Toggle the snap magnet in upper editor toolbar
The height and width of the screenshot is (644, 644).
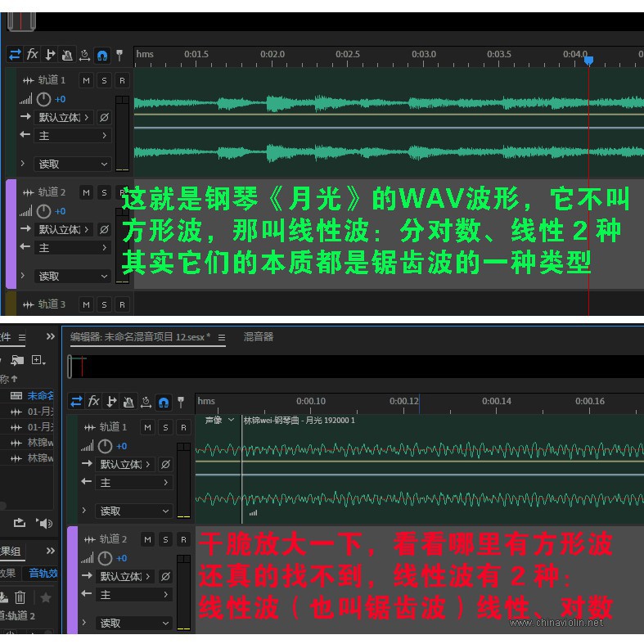click(x=101, y=55)
